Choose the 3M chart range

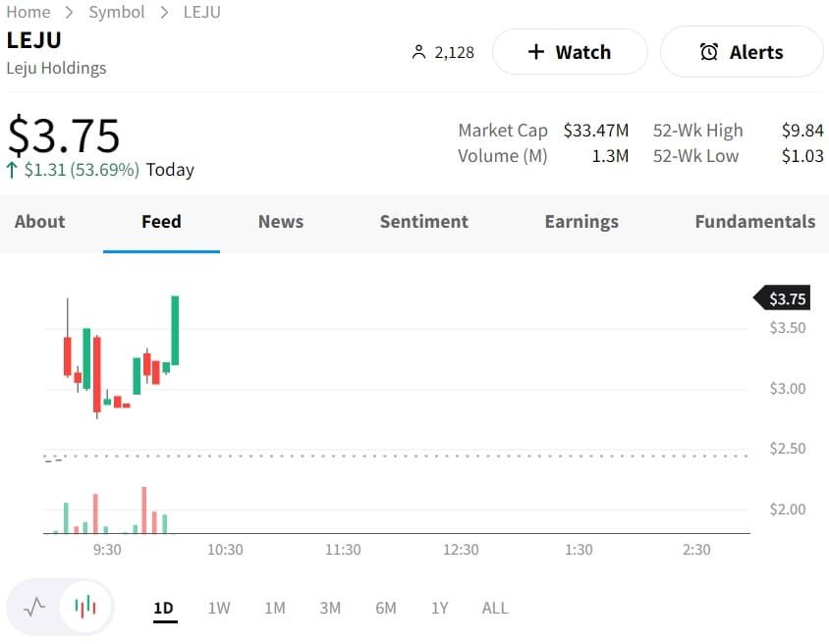point(330,608)
